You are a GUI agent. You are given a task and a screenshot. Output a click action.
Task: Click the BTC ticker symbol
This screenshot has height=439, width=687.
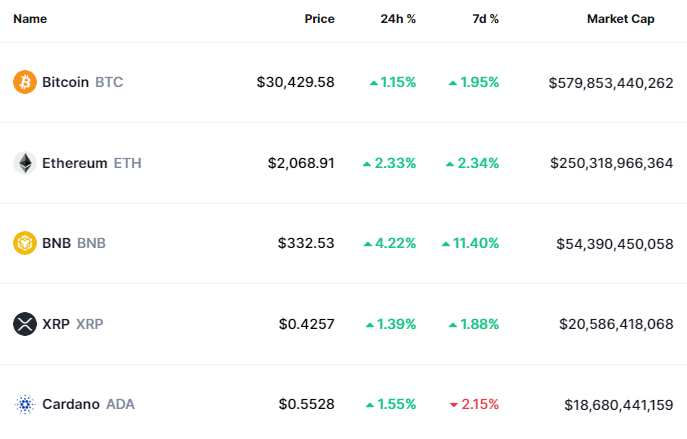[109, 82]
